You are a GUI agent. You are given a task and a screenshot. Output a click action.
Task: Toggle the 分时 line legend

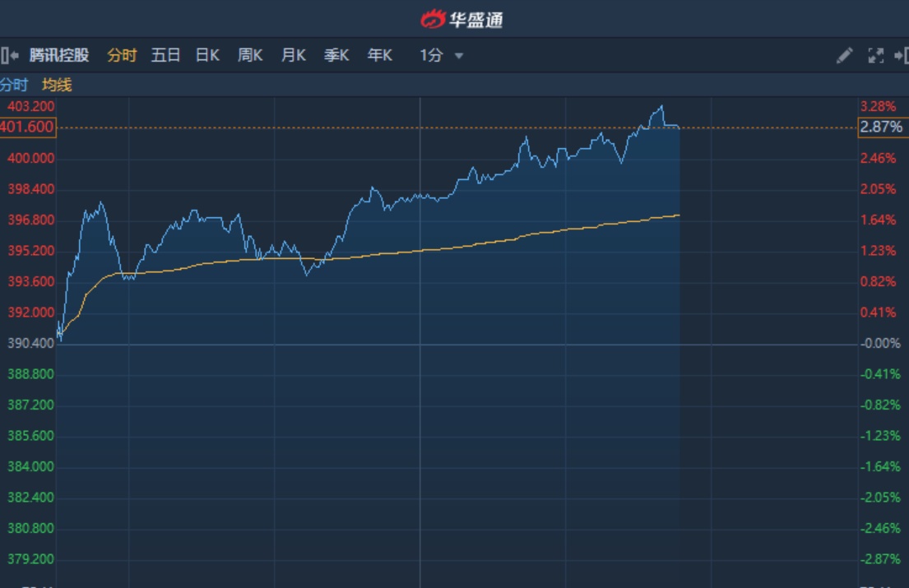point(14,85)
